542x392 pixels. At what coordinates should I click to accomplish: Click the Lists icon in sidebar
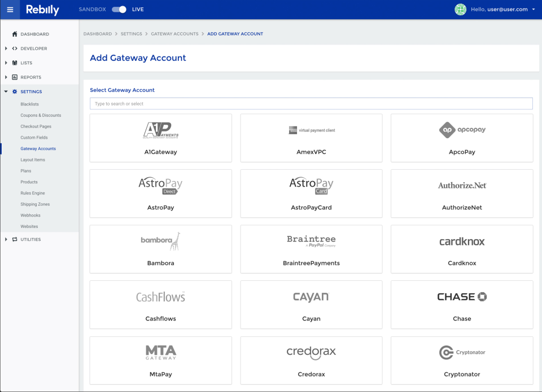click(15, 63)
